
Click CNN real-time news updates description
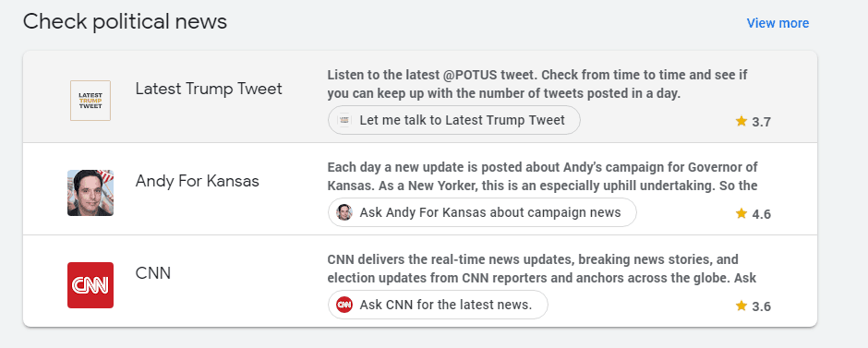[x=542, y=269]
